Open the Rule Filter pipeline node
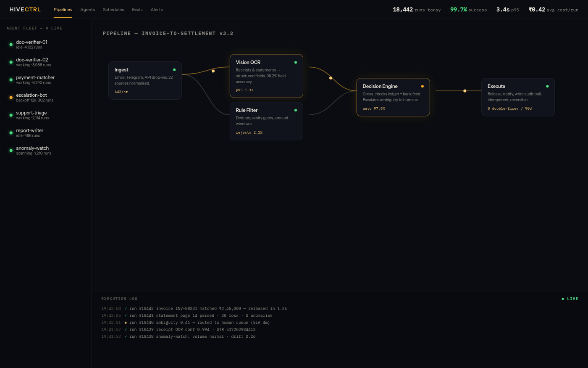 266,121
